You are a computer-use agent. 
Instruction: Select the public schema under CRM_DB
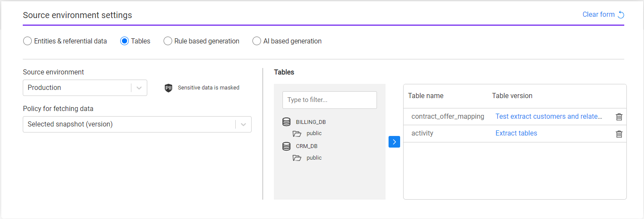[x=314, y=158]
